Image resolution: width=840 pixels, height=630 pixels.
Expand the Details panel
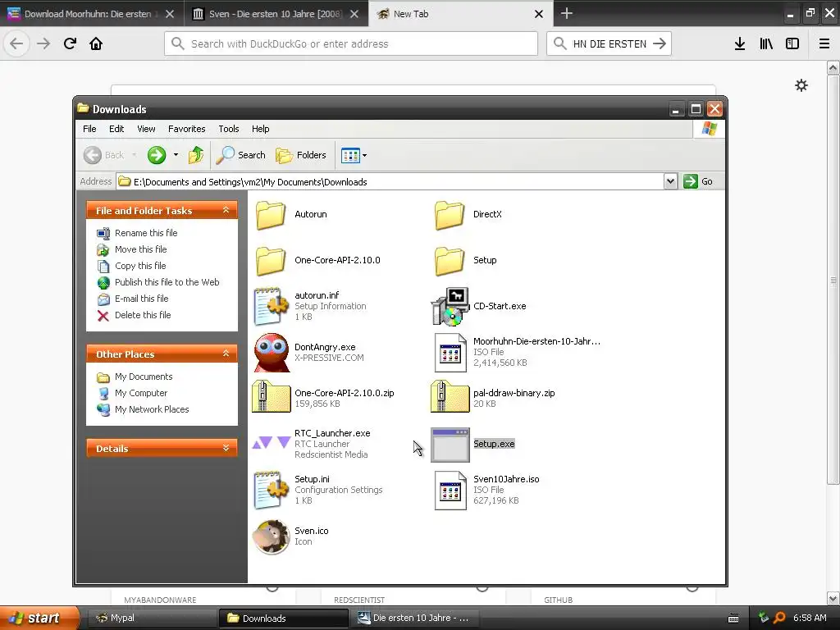(x=226, y=448)
